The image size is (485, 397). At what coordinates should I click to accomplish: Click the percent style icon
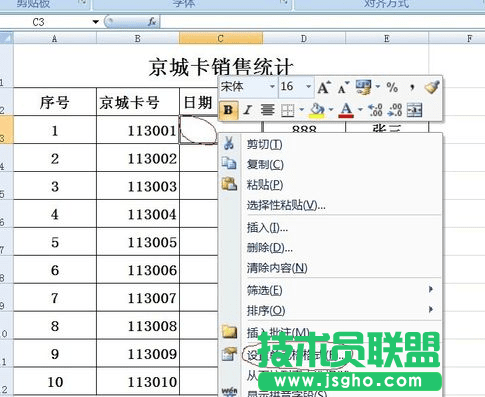tap(392, 88)
